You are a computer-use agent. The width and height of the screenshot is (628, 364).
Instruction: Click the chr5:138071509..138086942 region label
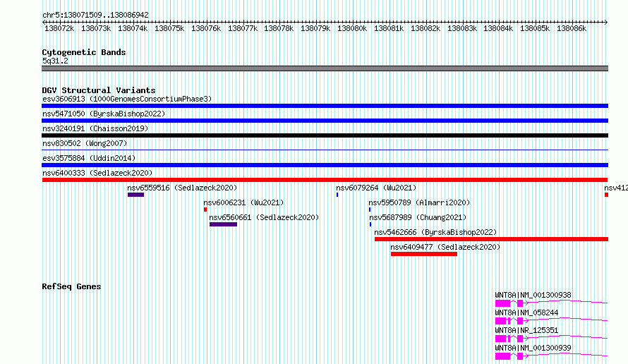95,15
